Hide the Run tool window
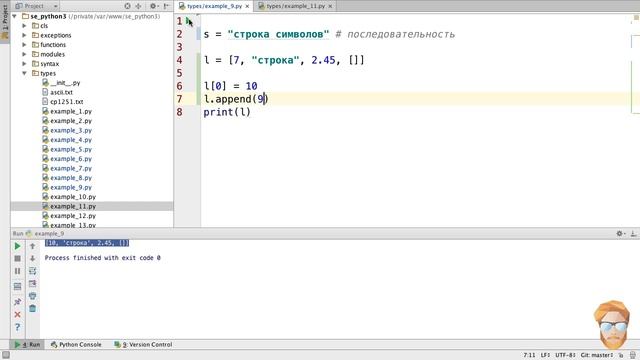Image resolution: width=640 pixels, height=360 pixels. (x=633, y=233)
